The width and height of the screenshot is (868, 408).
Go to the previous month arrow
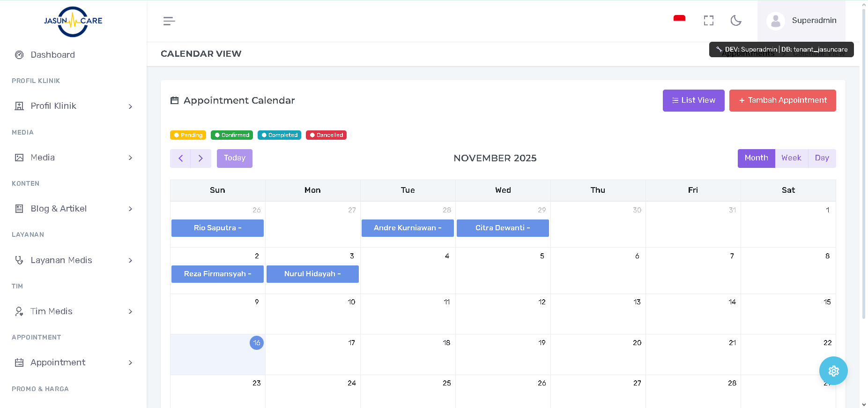tap(180, 159)
